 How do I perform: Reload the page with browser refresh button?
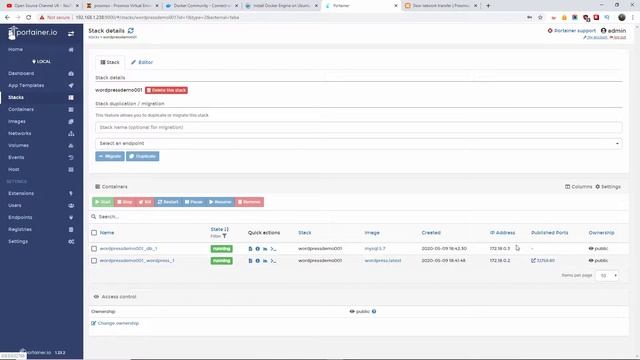29,18
